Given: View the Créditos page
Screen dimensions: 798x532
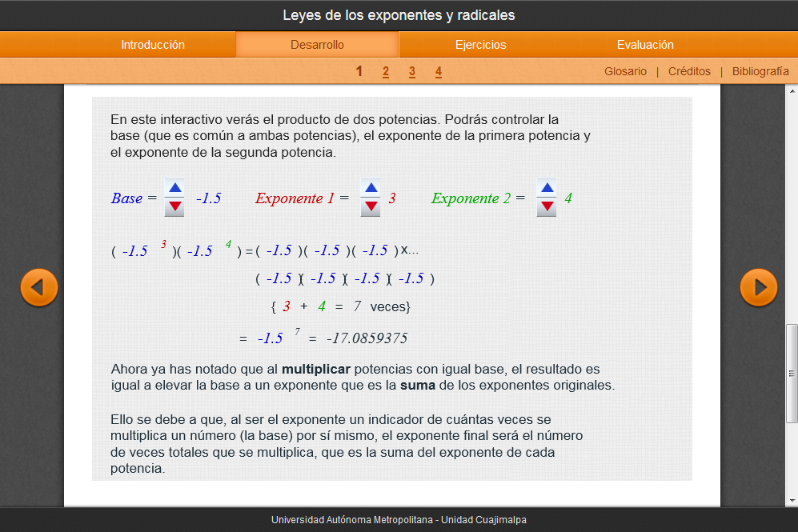Looking at the screenshot, I should coord(689,71).
